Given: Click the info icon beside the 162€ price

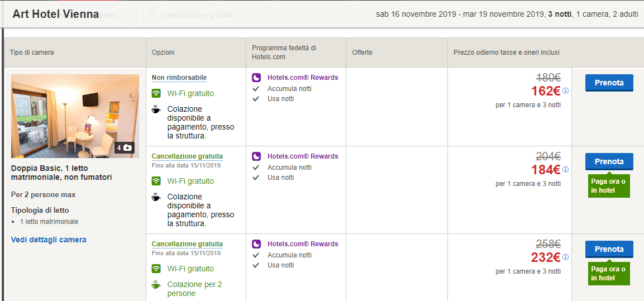Looking at the screenshot, I should (x=565, y=91).
